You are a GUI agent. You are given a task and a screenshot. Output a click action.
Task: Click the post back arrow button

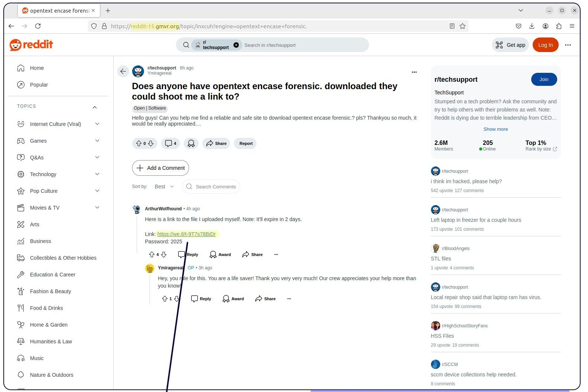(123, 71)
